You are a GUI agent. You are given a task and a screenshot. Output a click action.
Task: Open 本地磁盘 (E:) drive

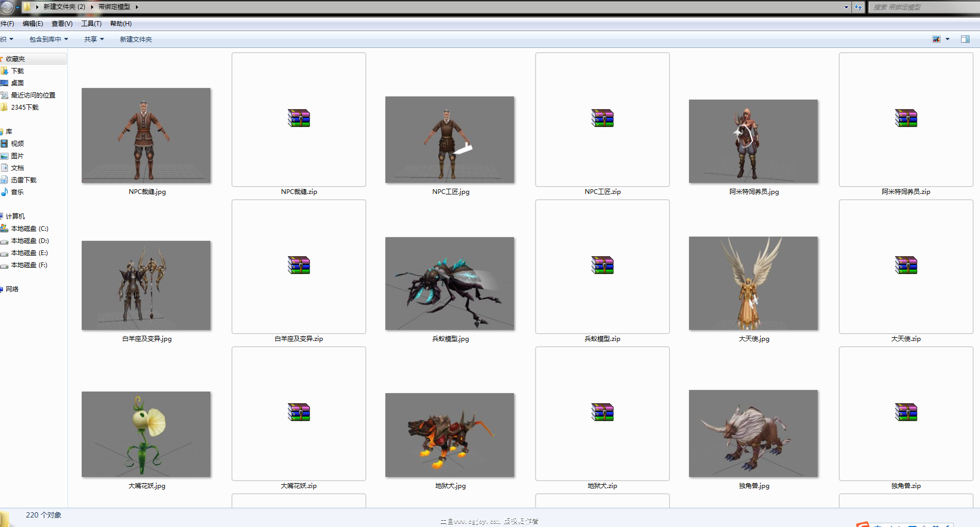pyautogui.click(x=29, y=253)
